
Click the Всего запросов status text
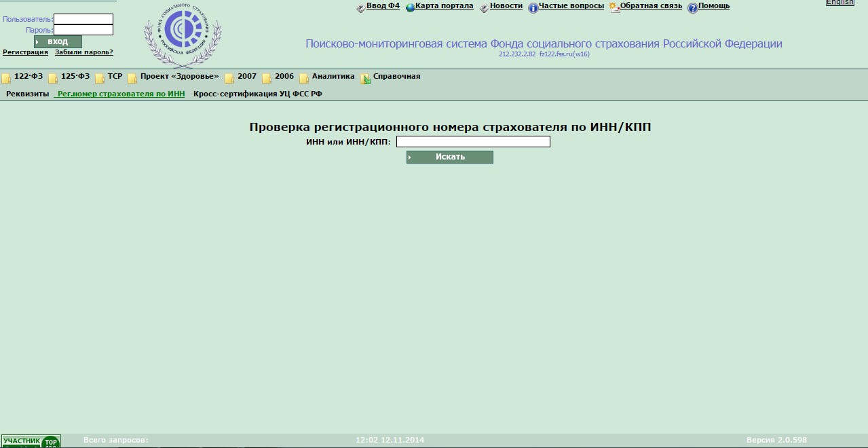(116, 441)
